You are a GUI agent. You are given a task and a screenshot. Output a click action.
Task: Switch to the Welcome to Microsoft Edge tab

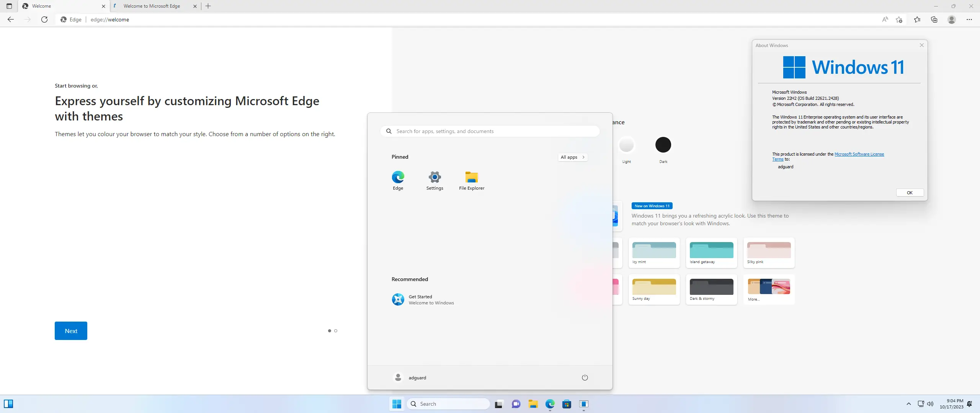pyautogui.click(x=153, y=6)
